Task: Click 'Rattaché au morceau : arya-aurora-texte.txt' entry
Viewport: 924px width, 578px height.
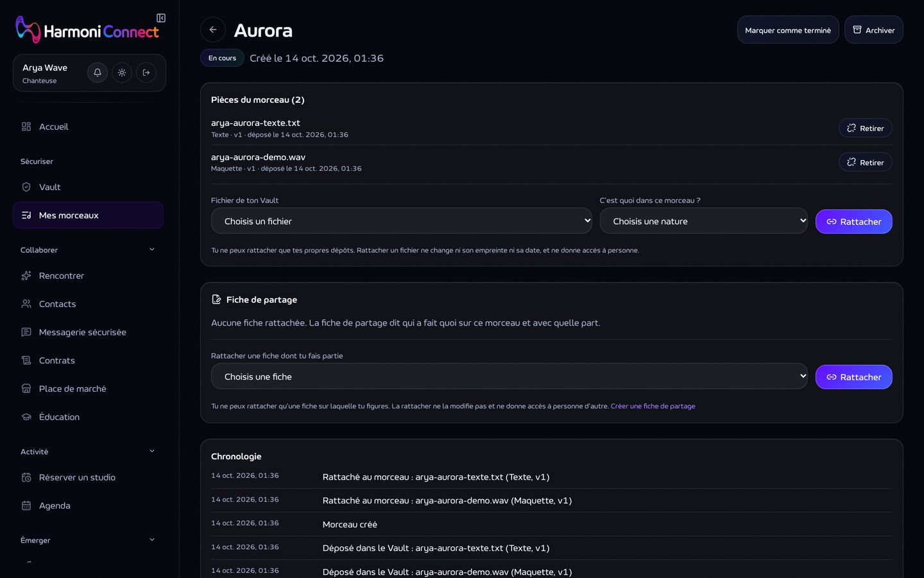Action: pos(436,477)
